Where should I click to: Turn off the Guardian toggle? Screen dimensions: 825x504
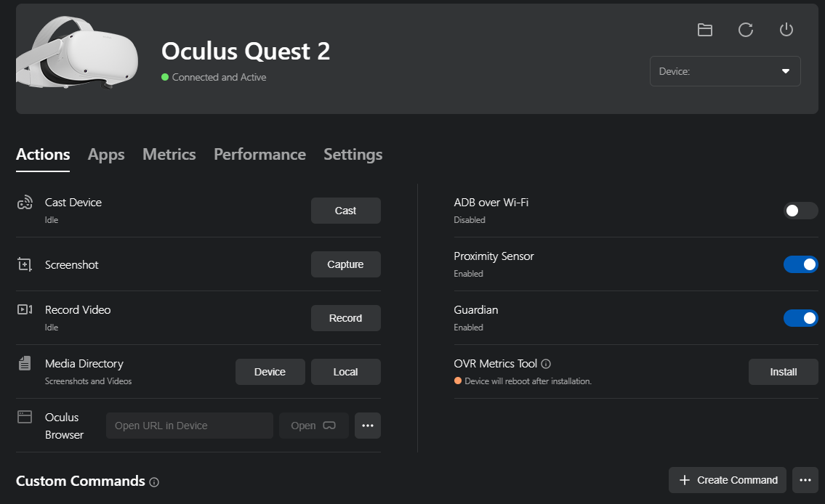(x=800, y=318)
